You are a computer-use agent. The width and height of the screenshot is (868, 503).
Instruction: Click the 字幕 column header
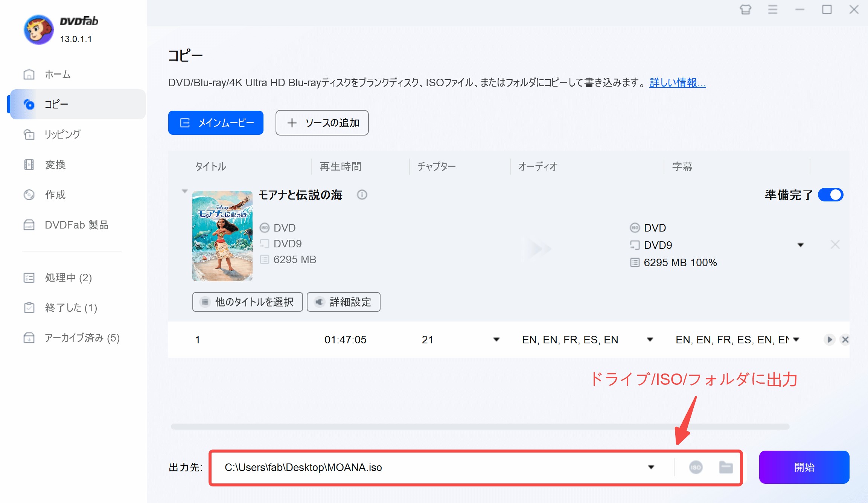[x=682, y=166]
